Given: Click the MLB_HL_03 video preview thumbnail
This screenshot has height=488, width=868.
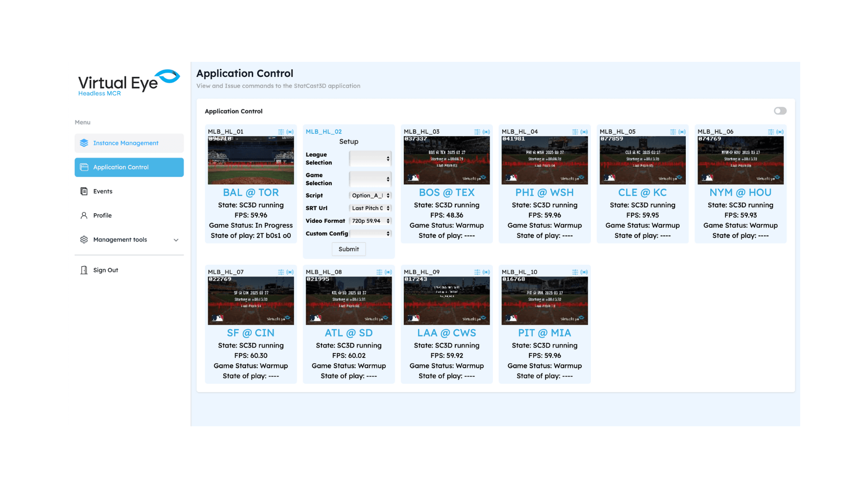Looking at the screenshot, I should tap(447, 160).
